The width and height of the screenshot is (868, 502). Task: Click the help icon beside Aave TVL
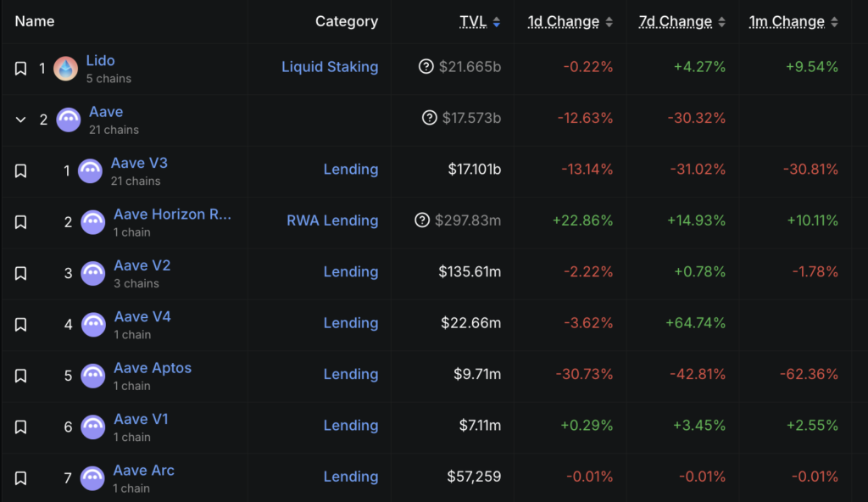[x=430, y=118]
